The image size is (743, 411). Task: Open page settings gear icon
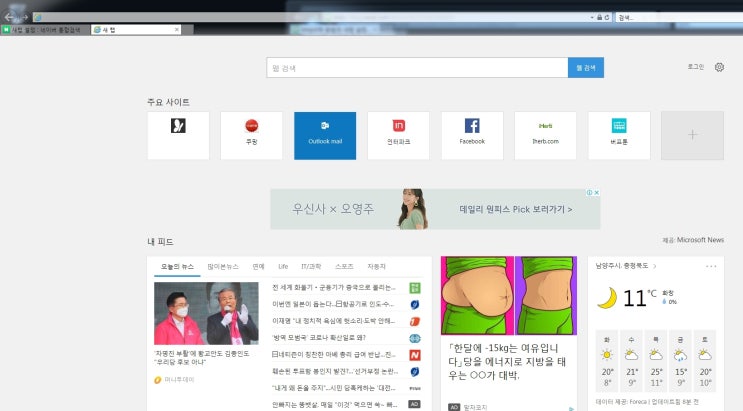coord(719,67)
